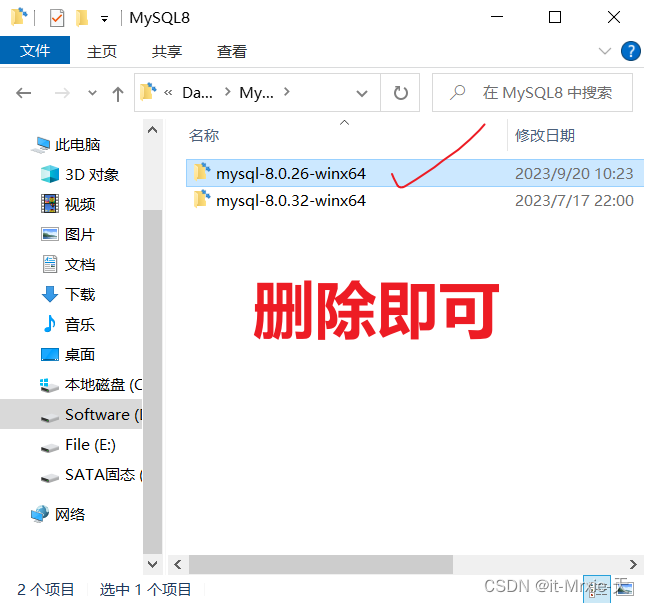This screenshot has height=603, width=645.
Task: Open the address bar history dropdown
Action: click(x=362, y=93)
